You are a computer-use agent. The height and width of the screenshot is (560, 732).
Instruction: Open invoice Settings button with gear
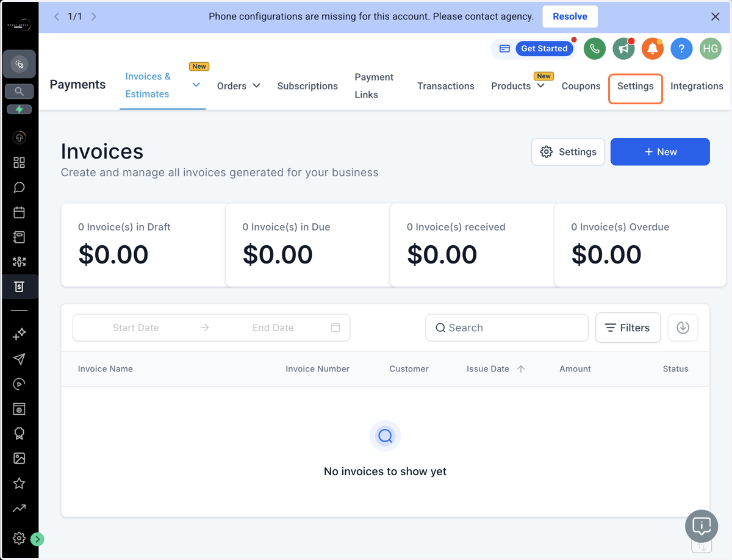click(568, 152)
